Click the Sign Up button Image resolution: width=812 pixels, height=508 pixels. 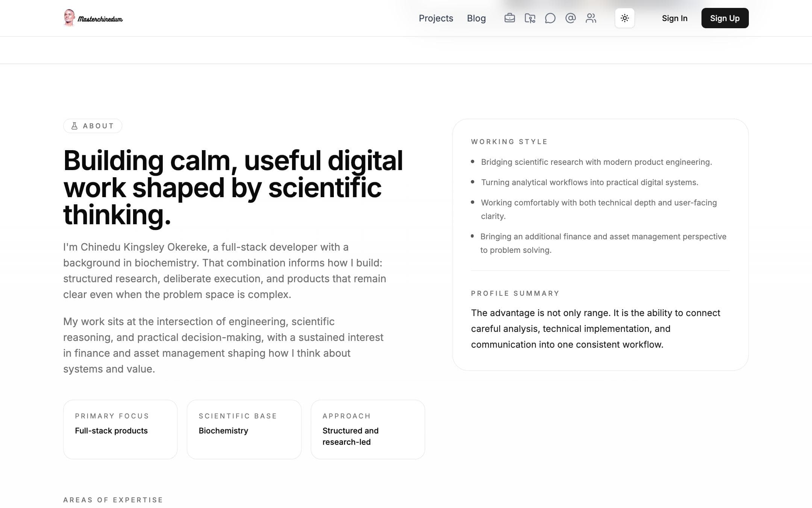point(725,18)
